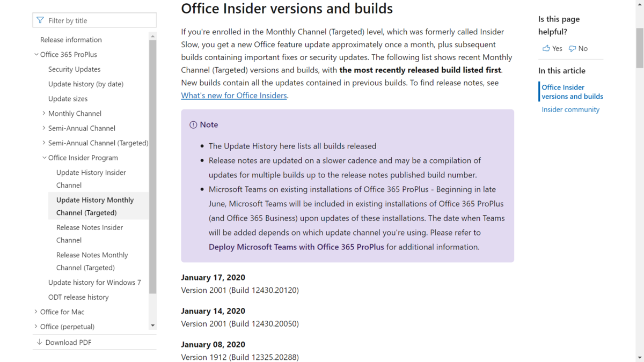
Task: Click the main page scrollbar thumb
Action: pos(639,47)
